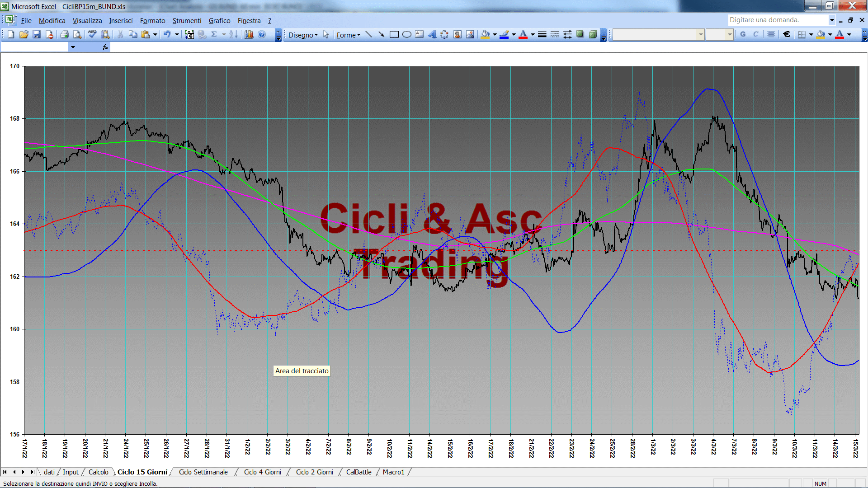This screenshot has height=488, width=868.
Task: Select the Oval drawing tool
Action: click(407, 34)
